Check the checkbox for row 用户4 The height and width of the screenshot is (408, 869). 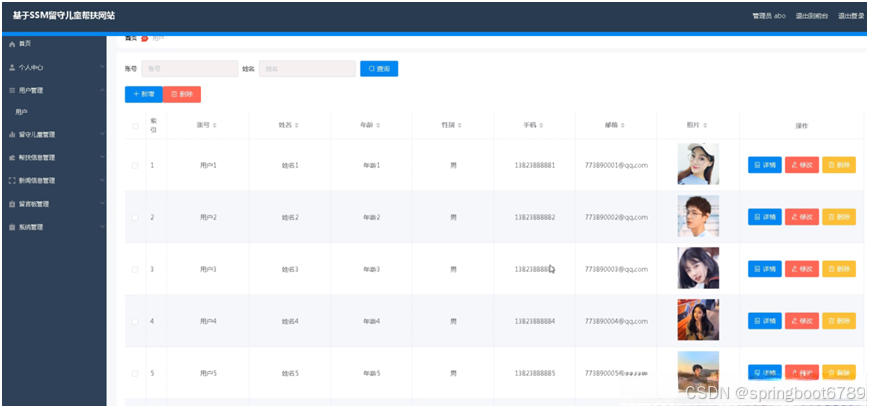point(135,322)
